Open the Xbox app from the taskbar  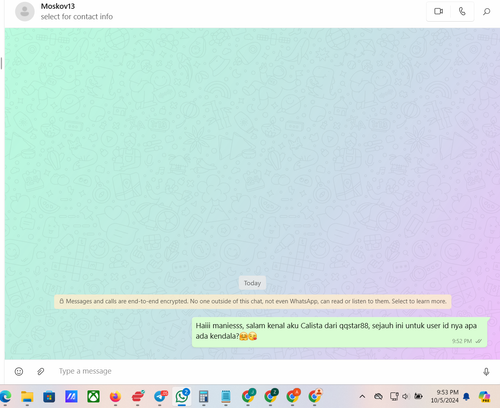pos(93,397)
